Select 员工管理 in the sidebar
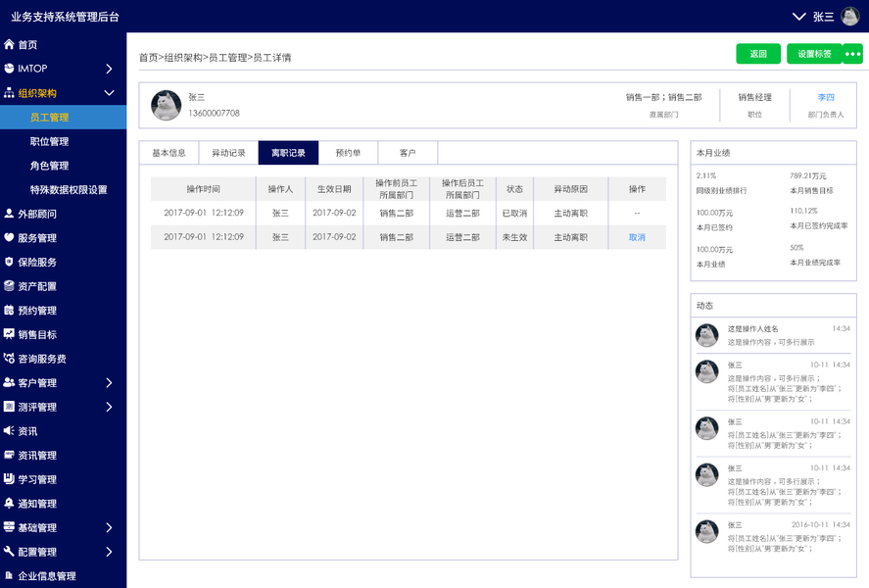 (x=63, y=117)
